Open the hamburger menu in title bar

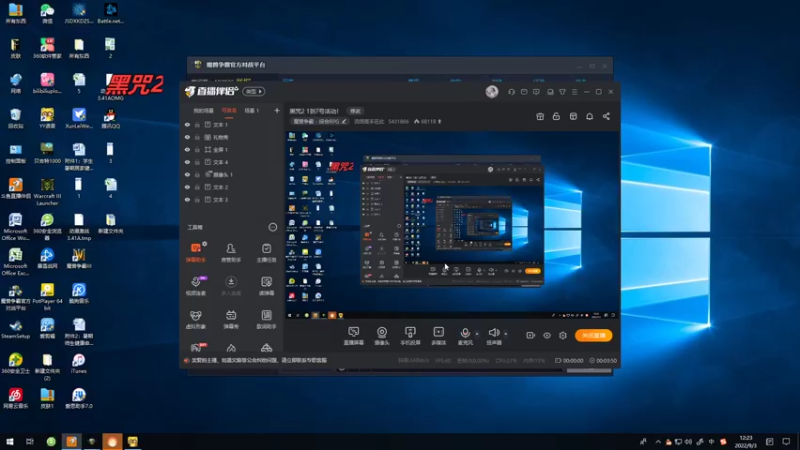pos(574,92)
